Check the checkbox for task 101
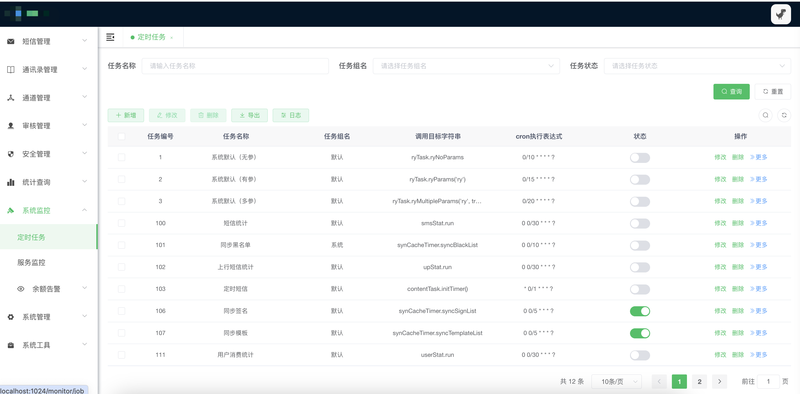Viewport: 800px width, 394px height. coord(121,245)
